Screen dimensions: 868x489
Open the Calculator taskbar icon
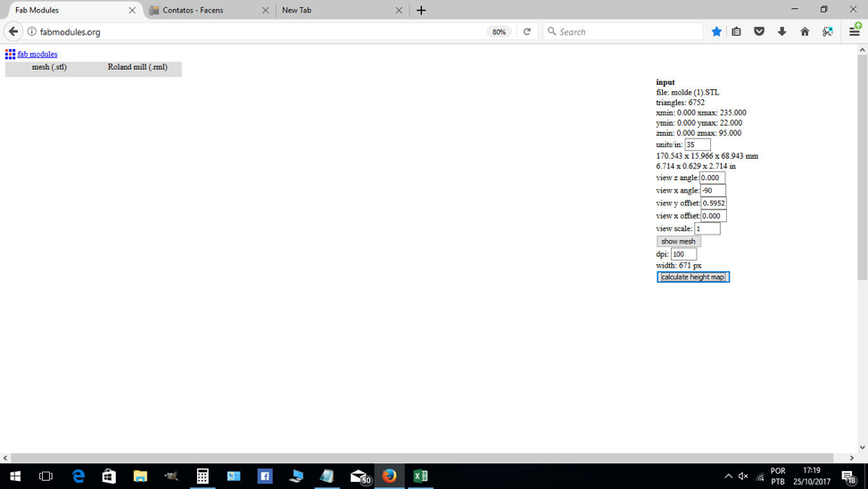[x=203, y=477]
